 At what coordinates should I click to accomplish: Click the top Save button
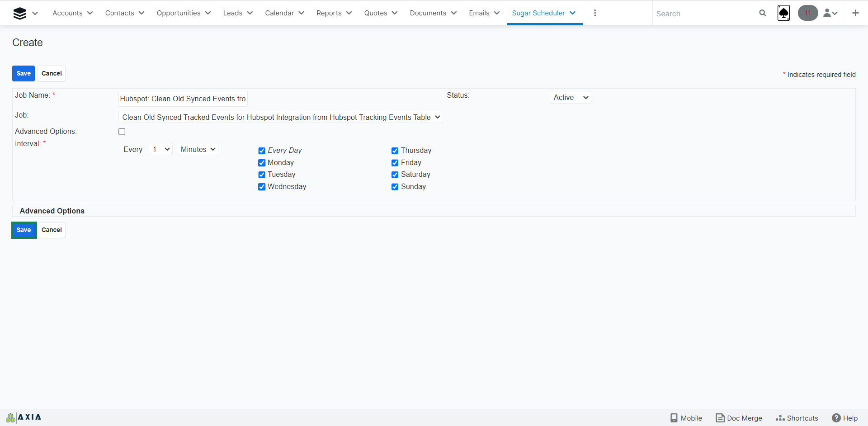[24, 73]
